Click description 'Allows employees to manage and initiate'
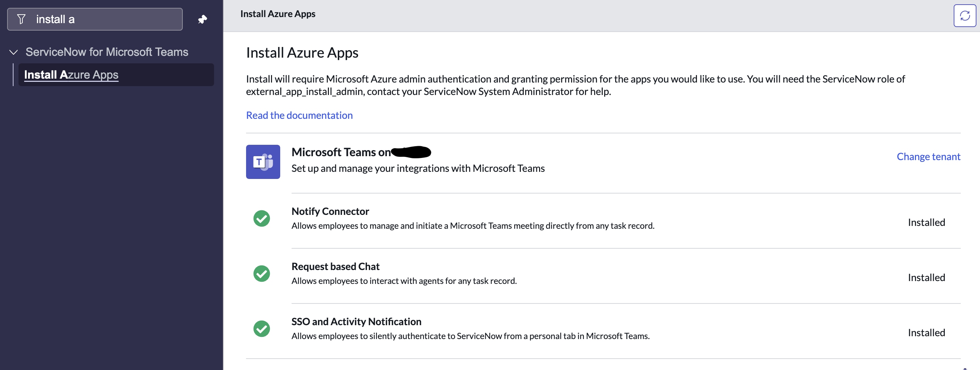Screen dimensions: 980x370 pyautogui.click(x=473, y=226)
